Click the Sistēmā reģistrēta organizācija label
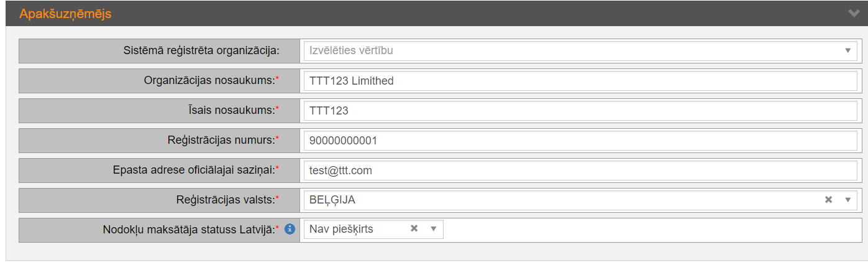 (201, 50)
